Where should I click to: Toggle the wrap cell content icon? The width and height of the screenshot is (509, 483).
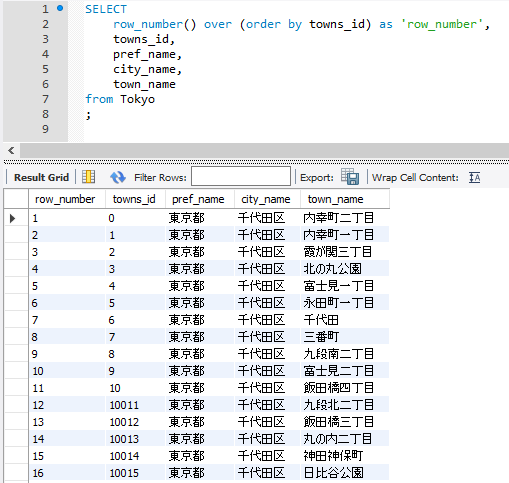point(474,177)
